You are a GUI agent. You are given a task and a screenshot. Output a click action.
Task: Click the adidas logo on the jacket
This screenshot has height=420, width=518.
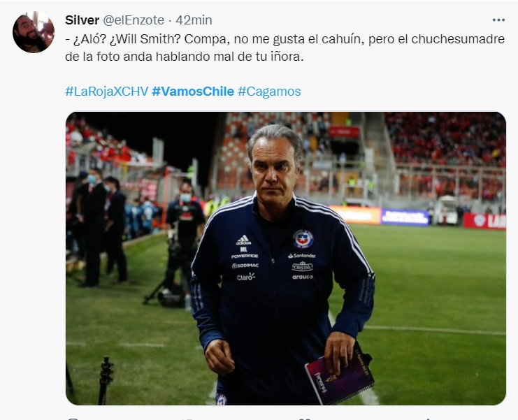(x=243, y=240)
